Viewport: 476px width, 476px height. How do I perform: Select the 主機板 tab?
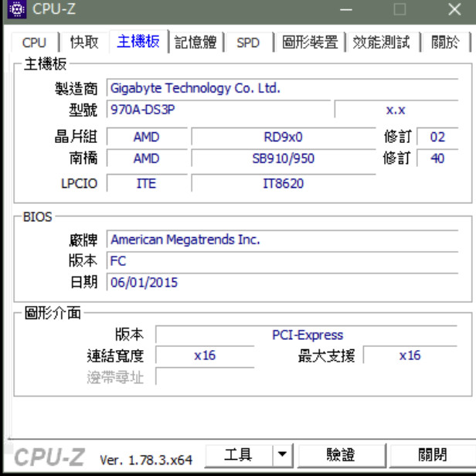coord(138,41)
